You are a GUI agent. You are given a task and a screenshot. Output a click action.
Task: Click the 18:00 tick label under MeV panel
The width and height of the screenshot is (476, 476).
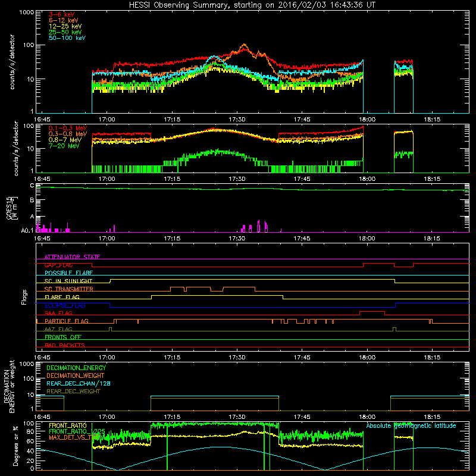pyautogui.click(x=367, y=179)
